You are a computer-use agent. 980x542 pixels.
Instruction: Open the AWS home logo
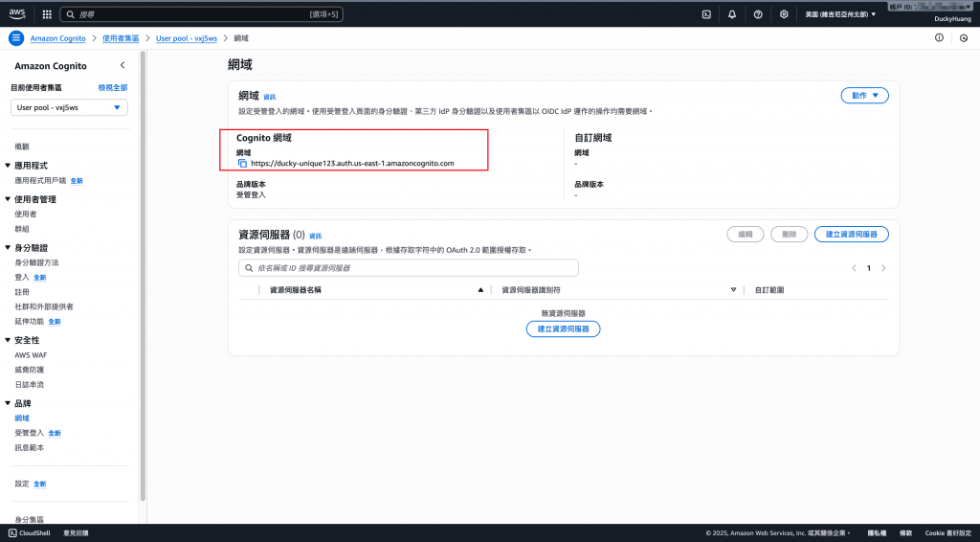tap(17, 13)
